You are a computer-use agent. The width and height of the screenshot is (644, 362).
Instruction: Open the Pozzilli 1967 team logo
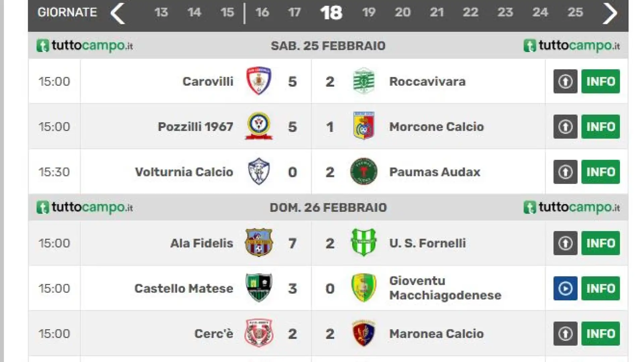[259, 126]
